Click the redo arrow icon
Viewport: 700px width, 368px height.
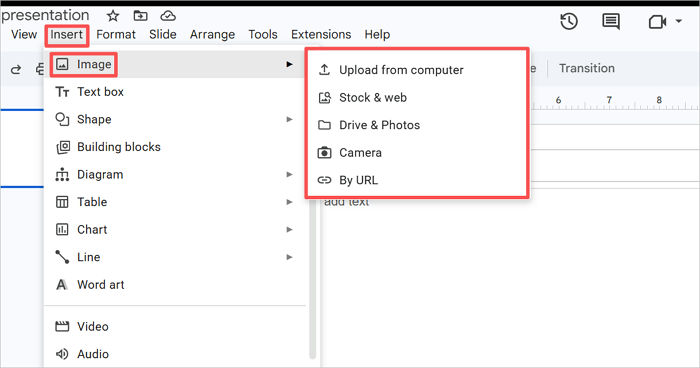pos(16,69)
